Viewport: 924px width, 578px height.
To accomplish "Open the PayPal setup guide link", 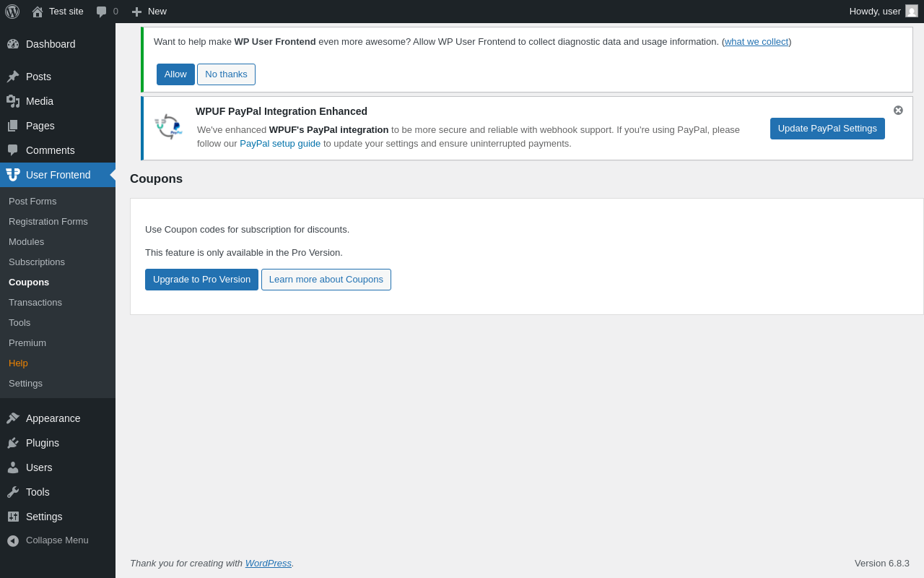I will tap(280, 144).
